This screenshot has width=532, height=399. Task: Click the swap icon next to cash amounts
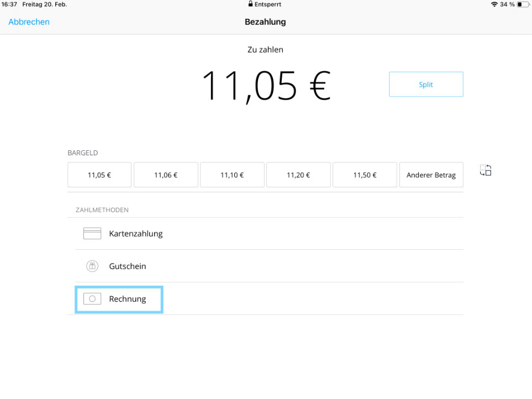pos(486,170)
